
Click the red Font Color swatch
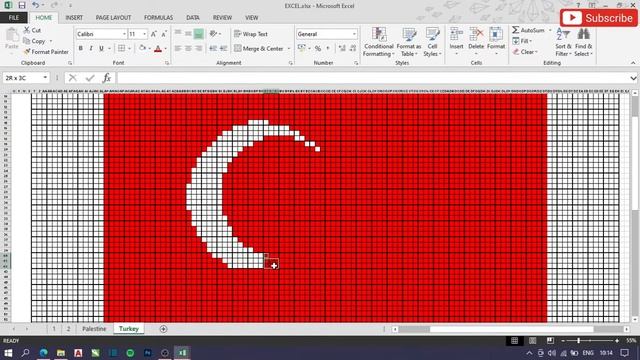point(158,49)
